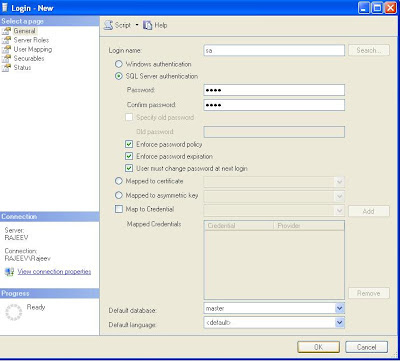Uncheck User must change password at next login
The height and width of the screenshot is (361, 400).
[x=129, y=168]
